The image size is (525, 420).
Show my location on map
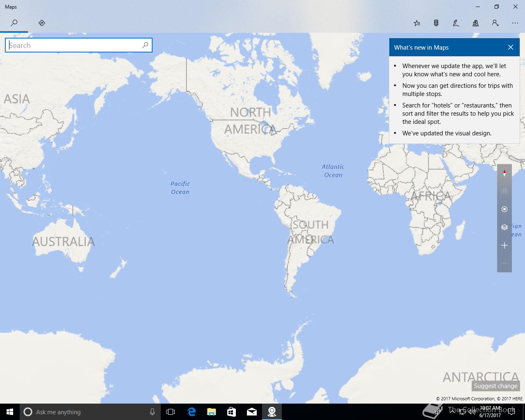tap(504, 209)
